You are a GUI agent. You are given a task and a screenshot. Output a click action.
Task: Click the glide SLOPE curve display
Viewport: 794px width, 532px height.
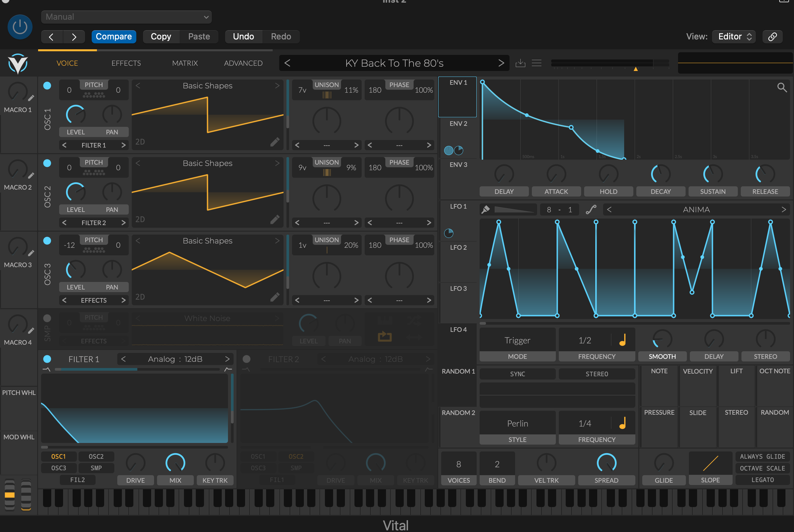click(x=710, y=463)
